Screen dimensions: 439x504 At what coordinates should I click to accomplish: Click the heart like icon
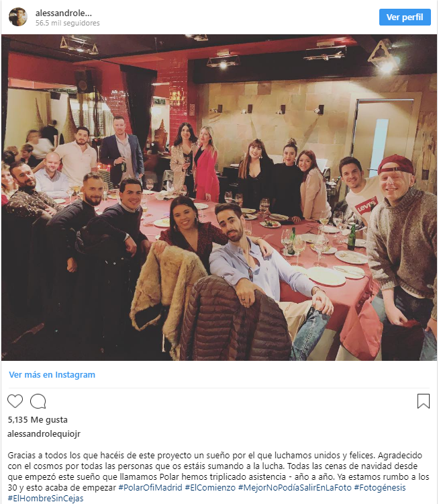point(15,401)
